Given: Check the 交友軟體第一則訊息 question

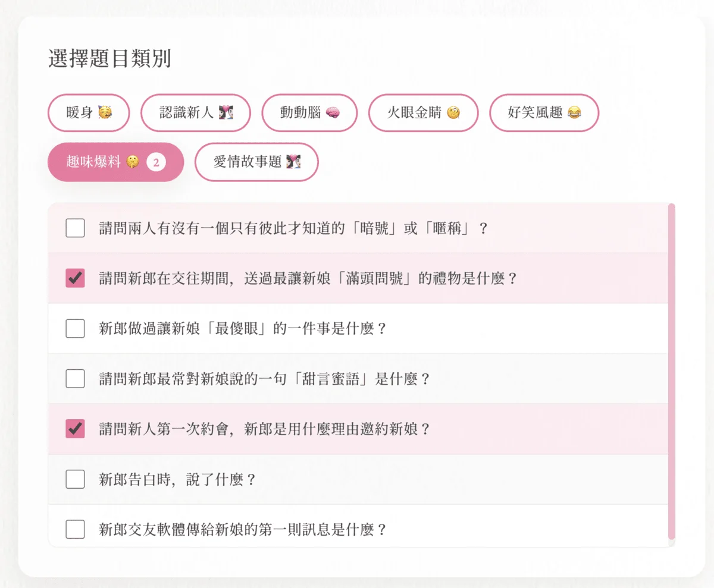Looking at the screenshot, I should [75, 530].
